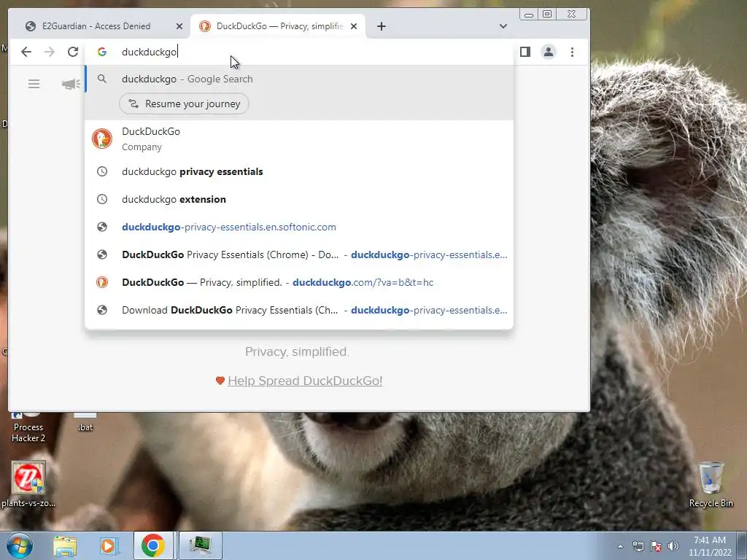Open a new tab with plus button
The height and width of the screenshot is (560, 747).
[x=381, y=26]
